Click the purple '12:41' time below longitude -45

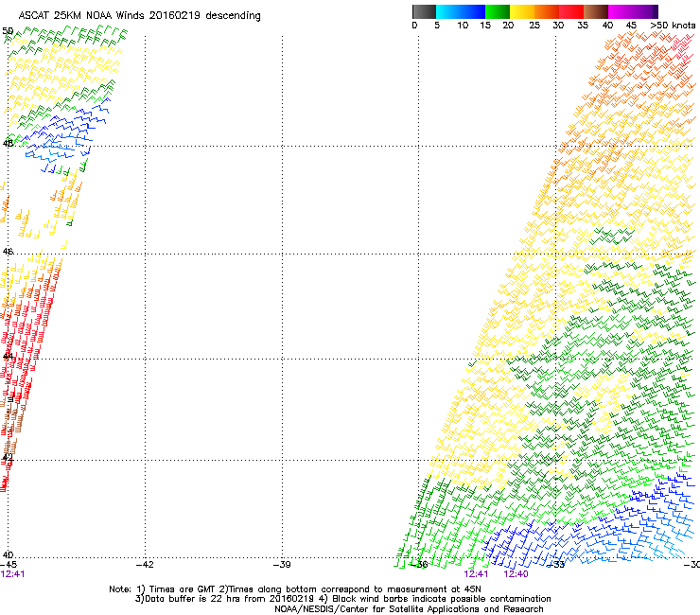coord(12,574)
